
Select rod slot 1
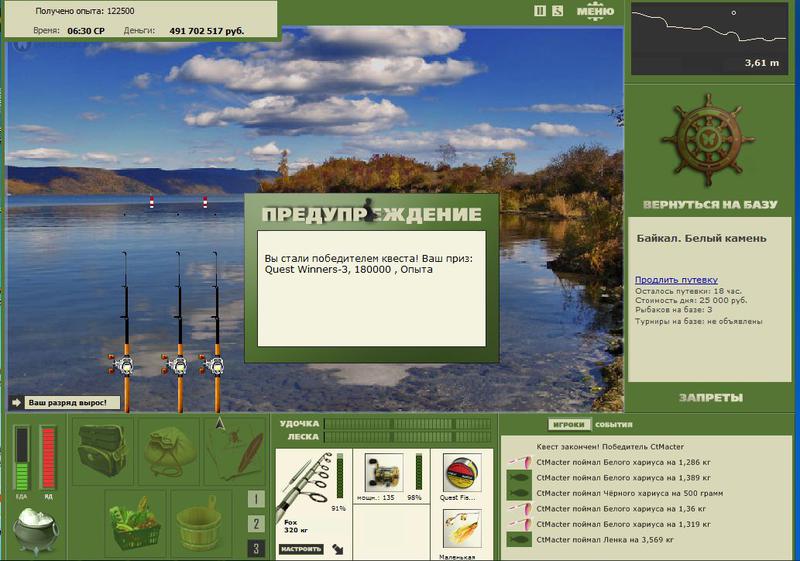(256, 499)
